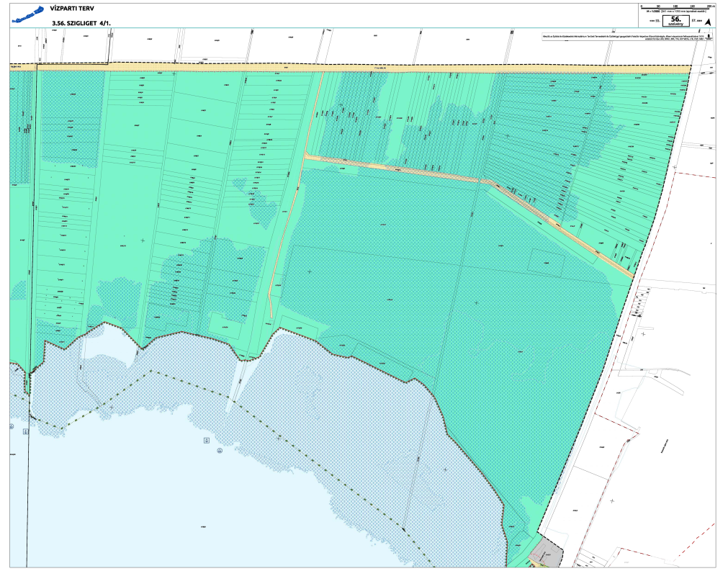The width and height of the screenshot is (728, 571).
Task: Click the circular anchor symbol at far left edge
Action: tap(12, 426)
